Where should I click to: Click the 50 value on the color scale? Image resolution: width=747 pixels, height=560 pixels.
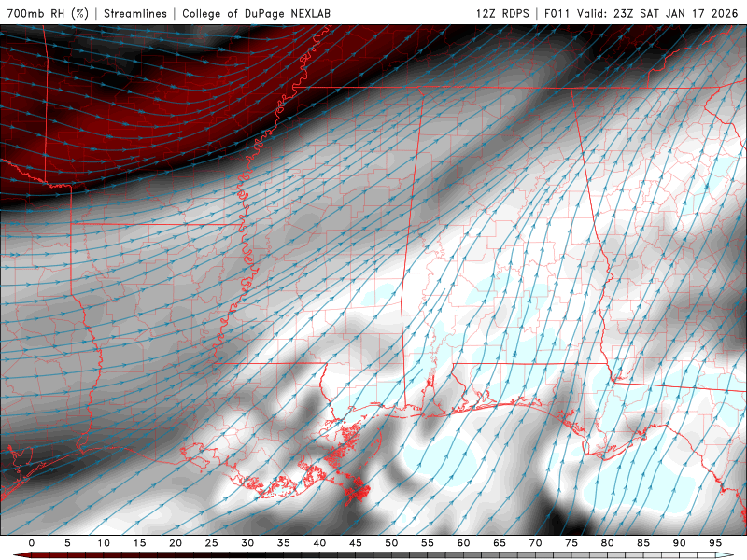pyautogui.click(x=391, y=543)
